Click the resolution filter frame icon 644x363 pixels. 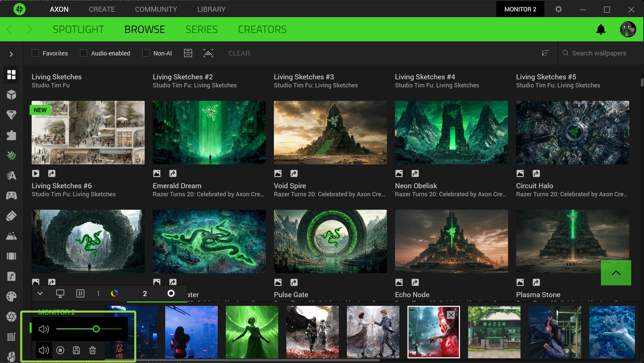coord(208,53)
